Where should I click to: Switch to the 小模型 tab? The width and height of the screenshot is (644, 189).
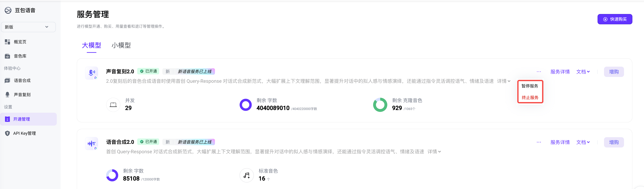[121, 45]
